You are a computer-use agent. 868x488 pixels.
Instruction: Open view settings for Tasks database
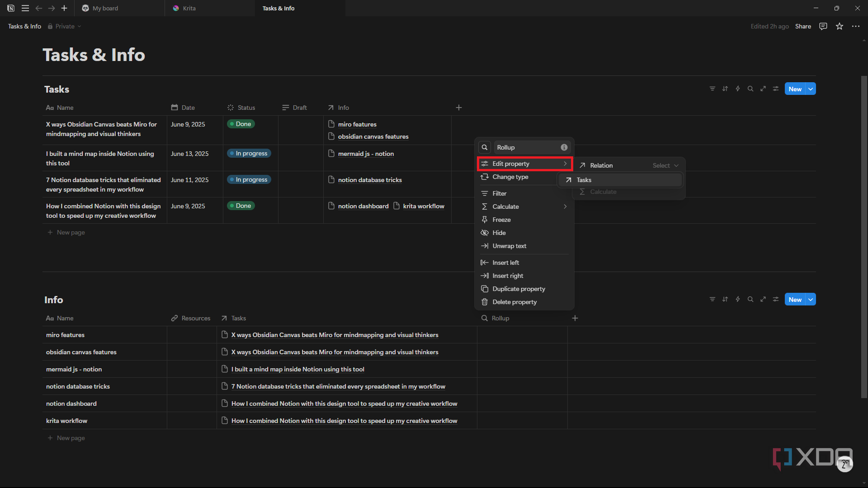point(776,89)
